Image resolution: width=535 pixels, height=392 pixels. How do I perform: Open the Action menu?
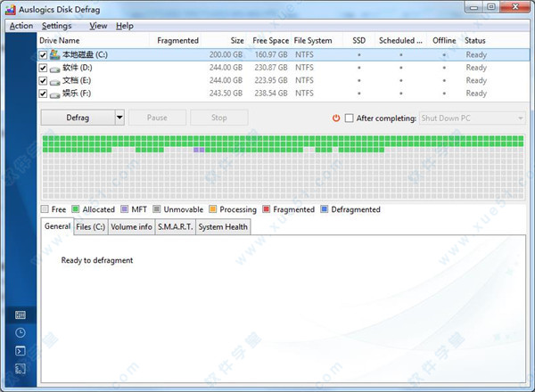tap(21, 26)
